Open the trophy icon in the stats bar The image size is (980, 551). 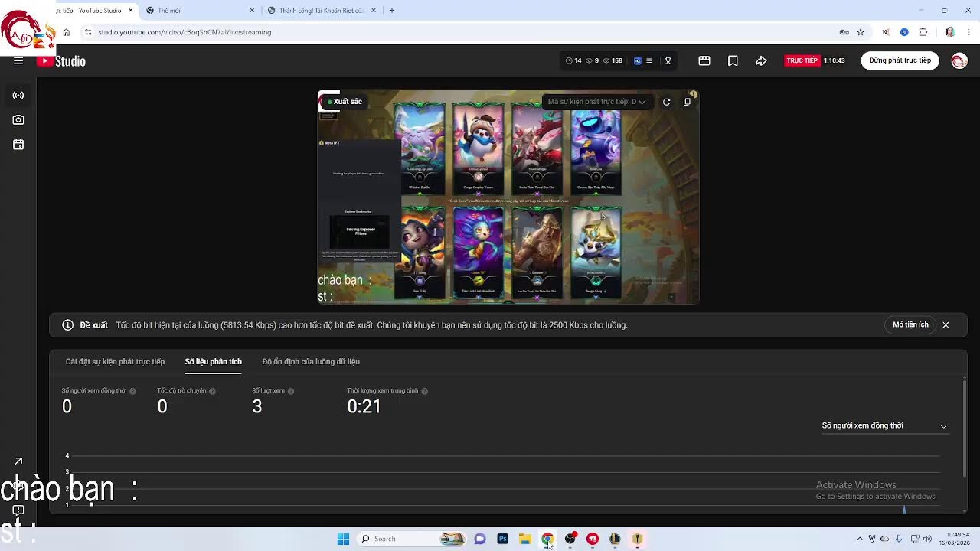pyautogui.click(x=668, y=60)
